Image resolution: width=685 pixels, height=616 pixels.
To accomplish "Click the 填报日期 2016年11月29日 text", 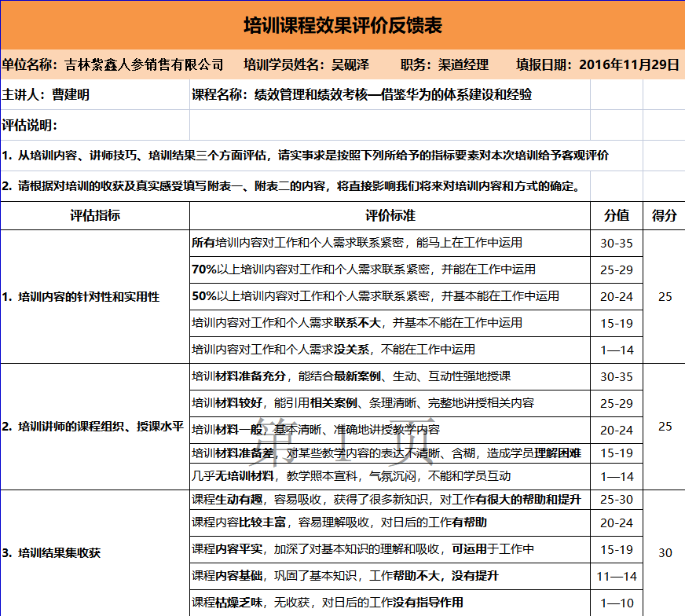I will 598,64.
